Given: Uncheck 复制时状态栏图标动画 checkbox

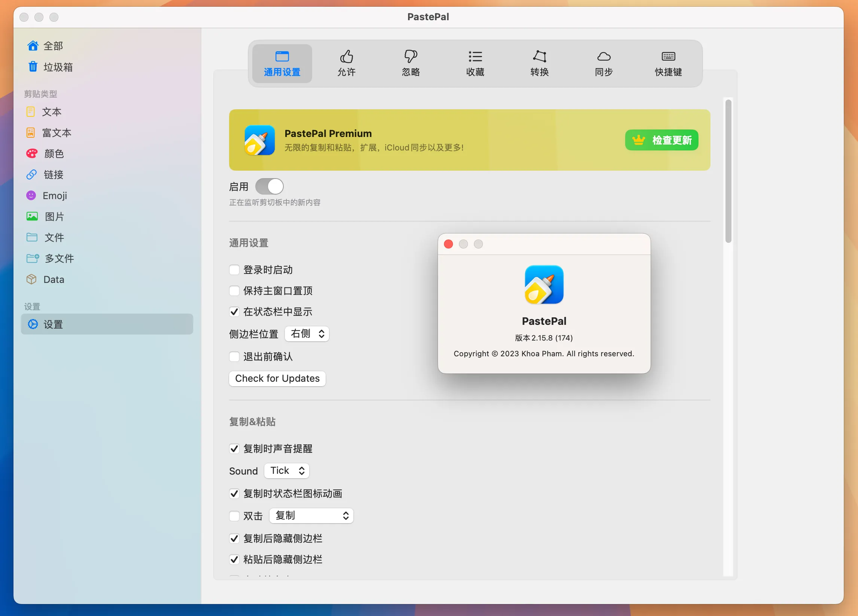Looking at the screenshot, I should point(234,494).
